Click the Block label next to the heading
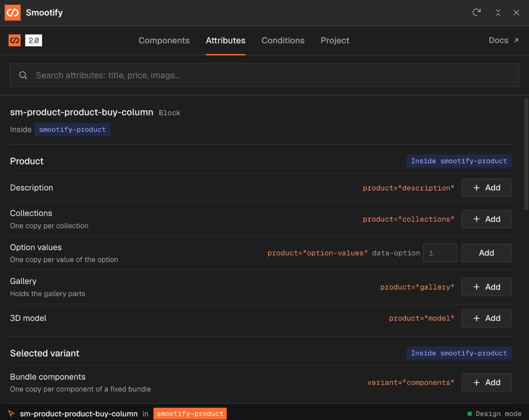Screen dimensions: 529x420 coord(170,113)
